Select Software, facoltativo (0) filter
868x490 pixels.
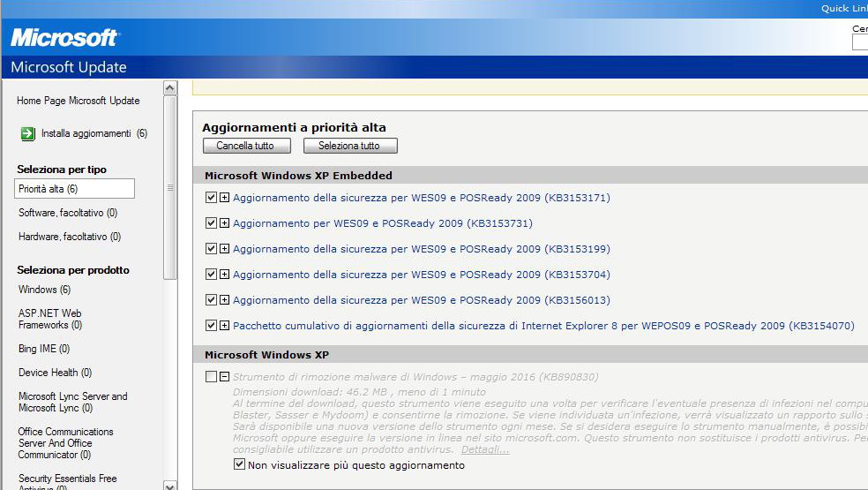[x=68, y=213]
